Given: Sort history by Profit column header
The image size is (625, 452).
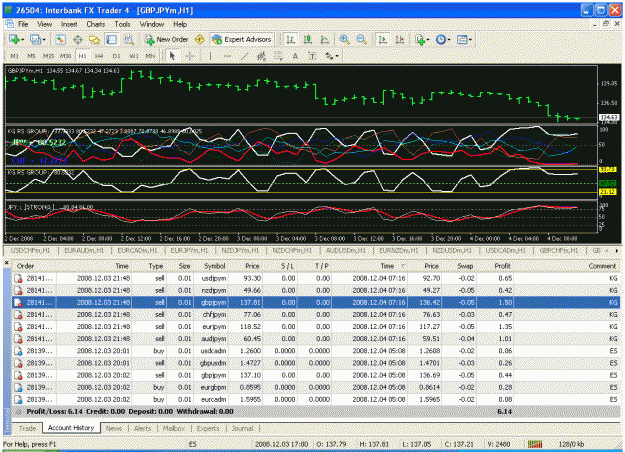Looking at the screenshot, I should tap(502, 266).
